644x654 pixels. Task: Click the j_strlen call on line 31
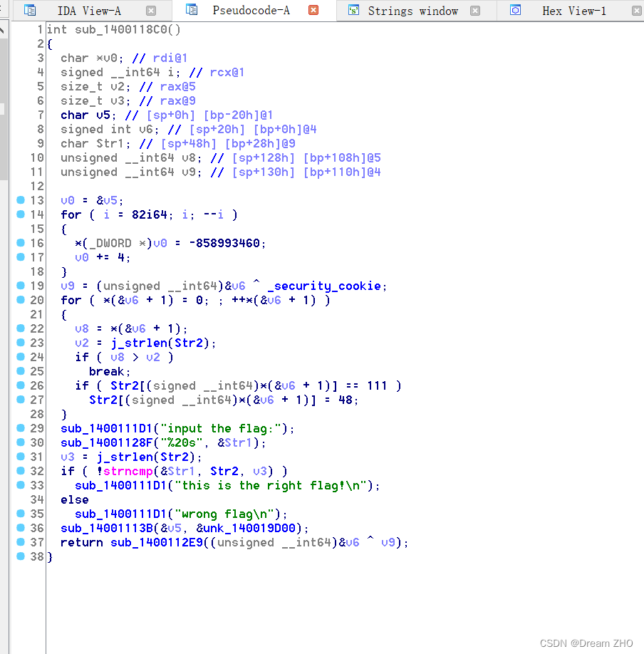tap(128, 457)
